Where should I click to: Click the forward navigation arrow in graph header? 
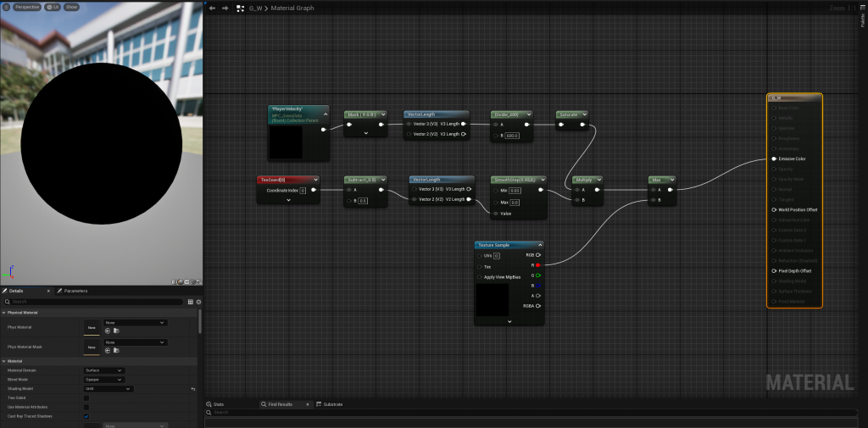[225, 8]
